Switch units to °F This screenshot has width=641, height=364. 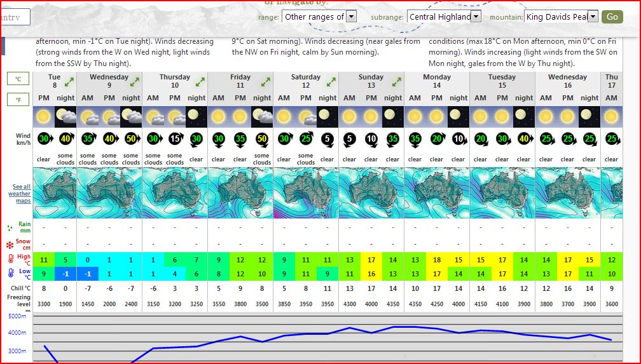pos(18,99)
